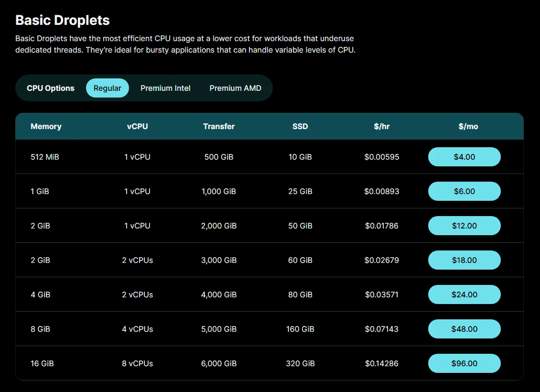The width and height of the screenshot is (540, 392).
Task: Click the $0.03571 hourly price
Action: point(381,295)
